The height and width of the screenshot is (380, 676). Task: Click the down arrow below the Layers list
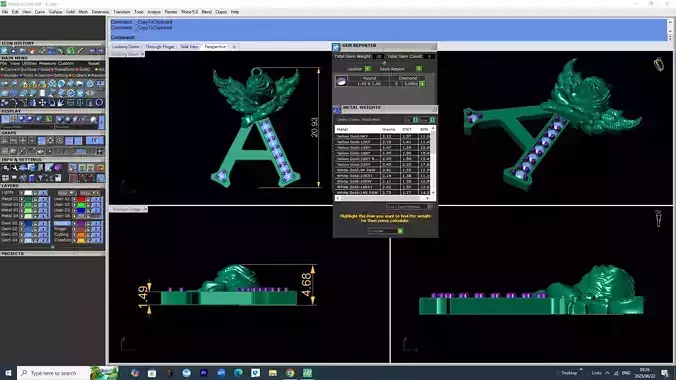click(x=53, y=247)
